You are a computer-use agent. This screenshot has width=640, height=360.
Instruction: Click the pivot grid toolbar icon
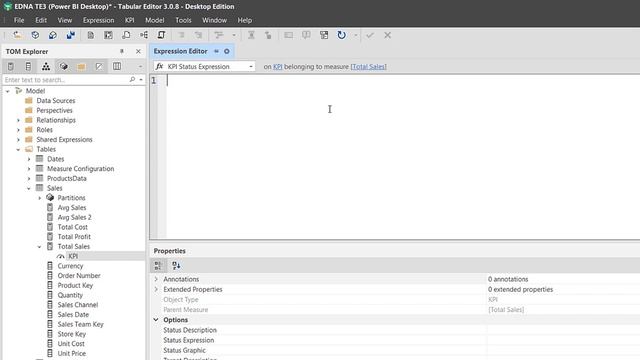point(108,35)
